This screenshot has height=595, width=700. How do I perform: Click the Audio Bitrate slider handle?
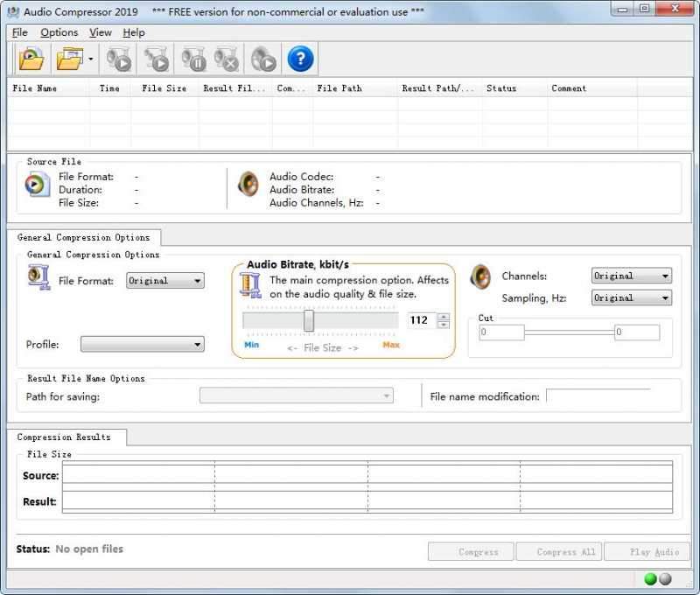(x=309, y=320)
